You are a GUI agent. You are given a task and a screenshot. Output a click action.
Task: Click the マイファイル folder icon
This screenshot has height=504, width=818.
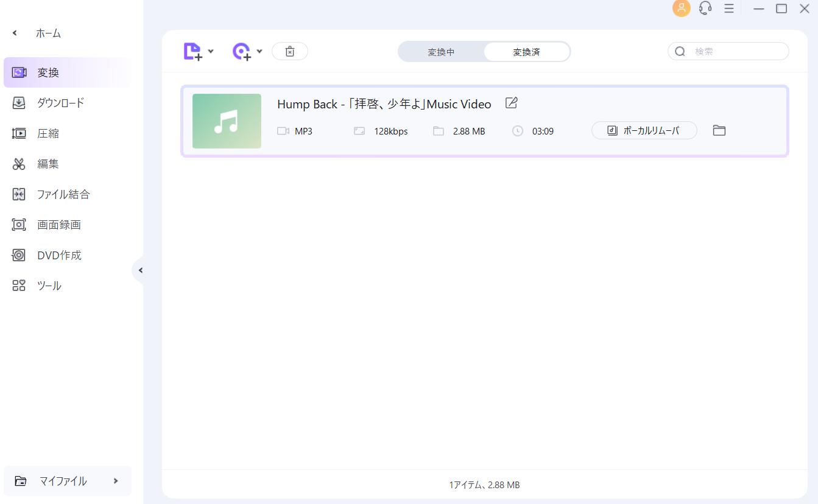click(21, 481)
